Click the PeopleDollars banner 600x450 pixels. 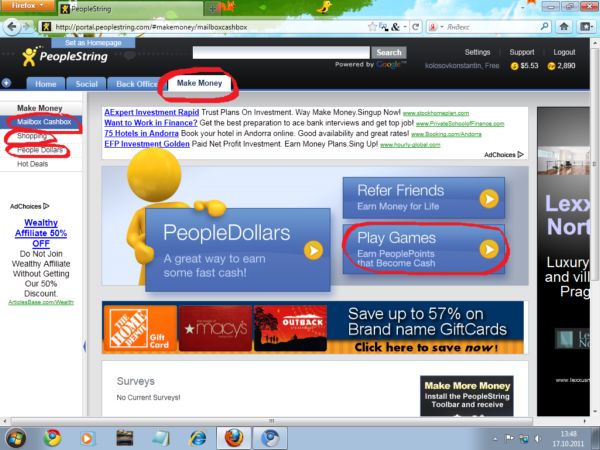[238, 250]
